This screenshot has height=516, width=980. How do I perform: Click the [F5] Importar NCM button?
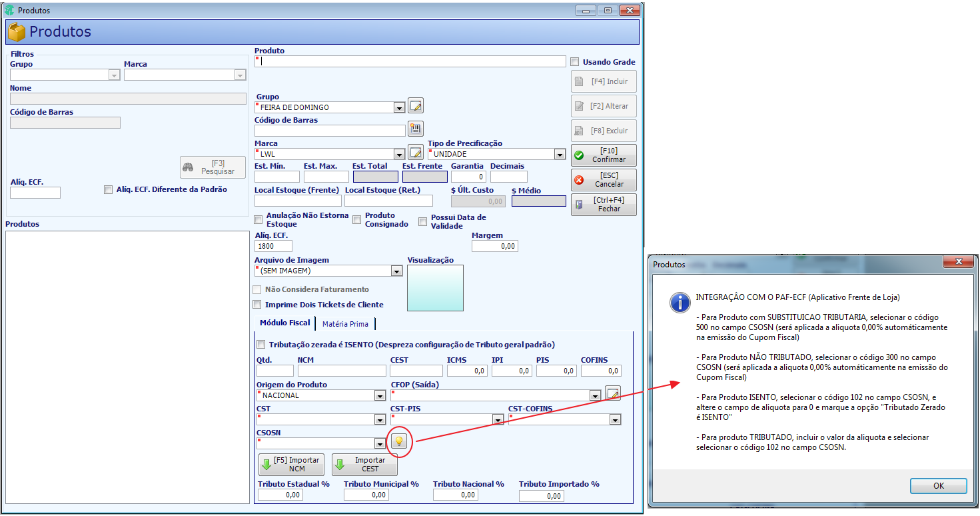[x=290, y=464]
